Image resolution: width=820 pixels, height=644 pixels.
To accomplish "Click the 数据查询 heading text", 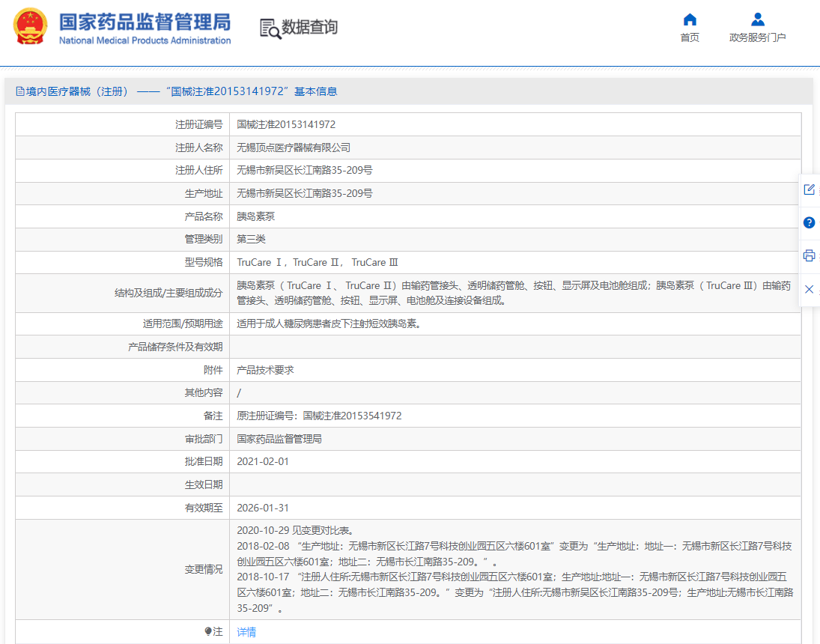I will coord(309,27).
